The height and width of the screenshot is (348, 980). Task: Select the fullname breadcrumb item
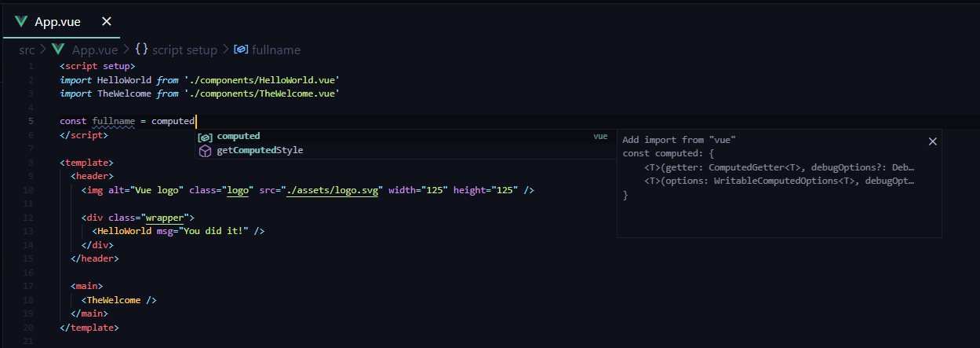(x=275, y=49)
